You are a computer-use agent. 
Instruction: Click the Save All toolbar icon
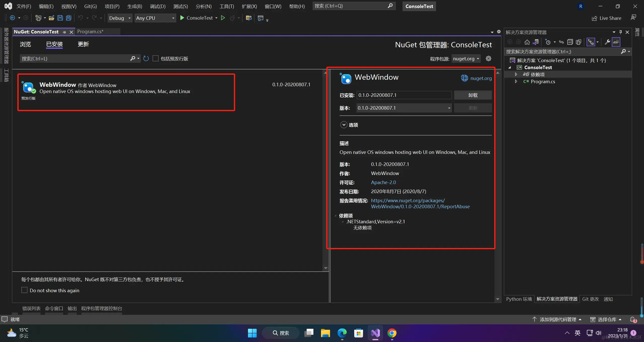68,18
